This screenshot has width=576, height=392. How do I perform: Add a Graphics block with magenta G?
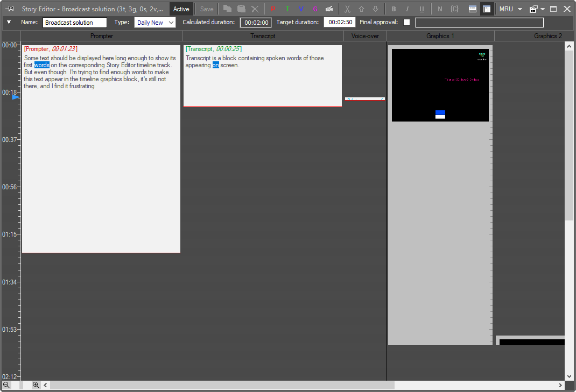coord(315,9)
